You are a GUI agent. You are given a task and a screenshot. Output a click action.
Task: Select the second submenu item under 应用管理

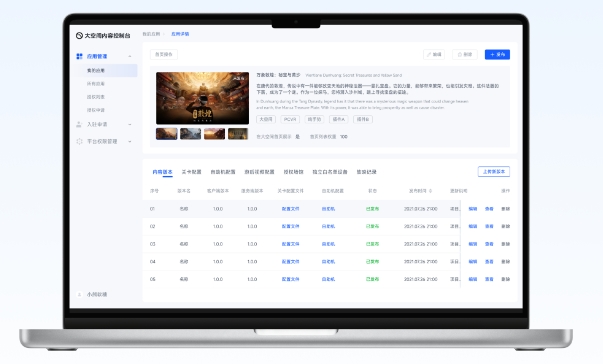coord(96,83)
